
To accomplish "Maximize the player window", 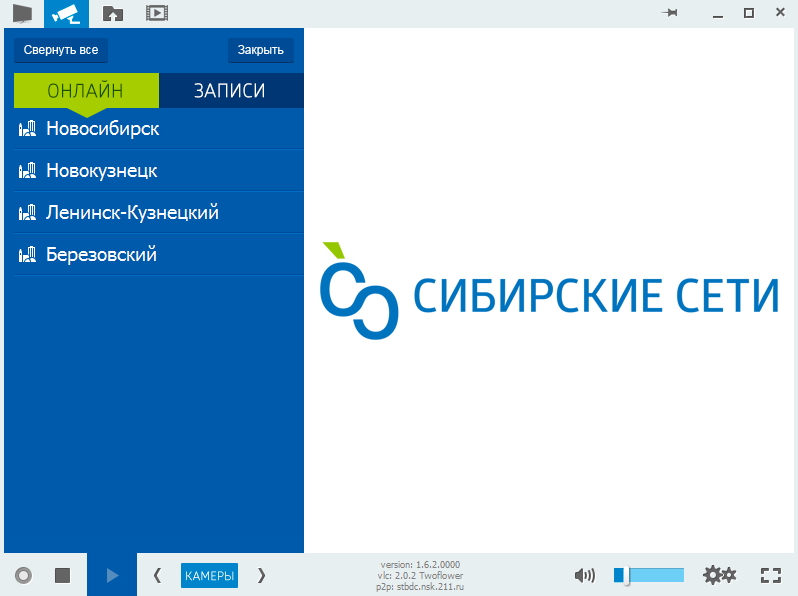I will coord(749,13).
